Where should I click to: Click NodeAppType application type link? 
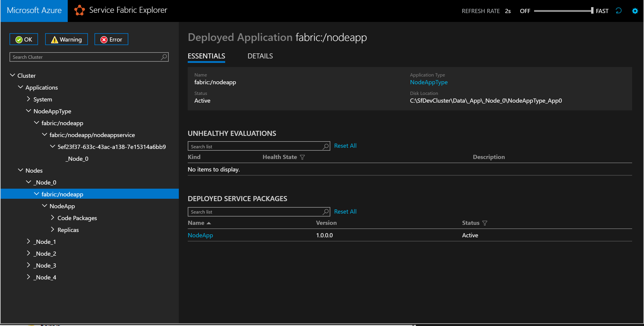click(x=429, y=82)
